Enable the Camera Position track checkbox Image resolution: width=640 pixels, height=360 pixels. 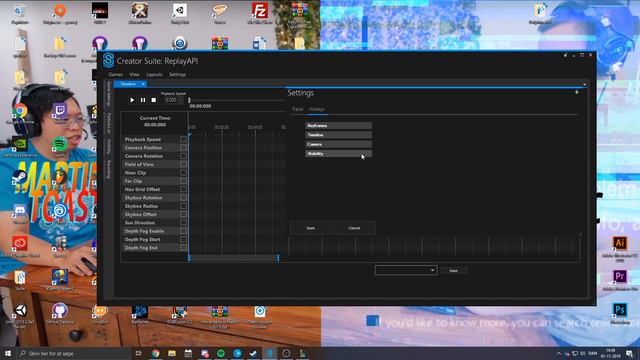coord(183,147)
